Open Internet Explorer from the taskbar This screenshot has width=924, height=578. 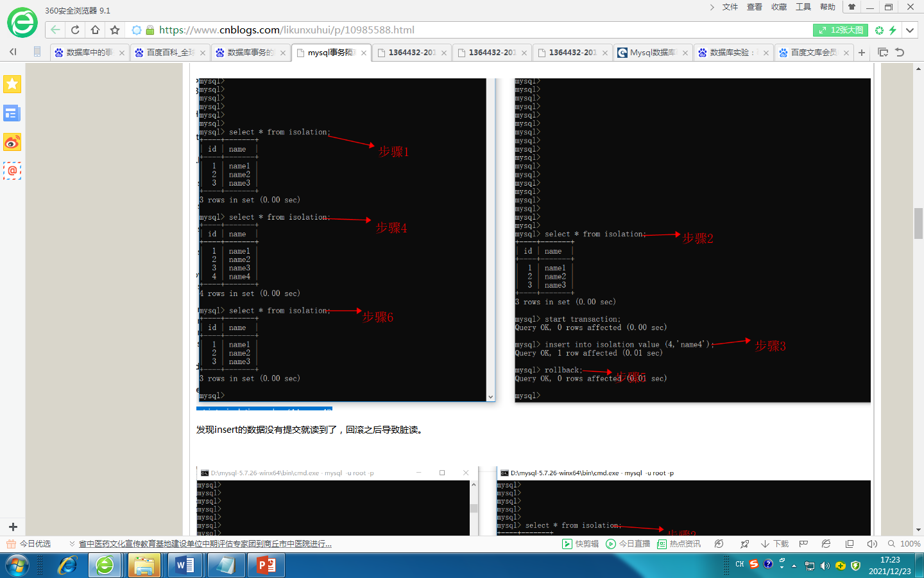(x=67, y=566)
